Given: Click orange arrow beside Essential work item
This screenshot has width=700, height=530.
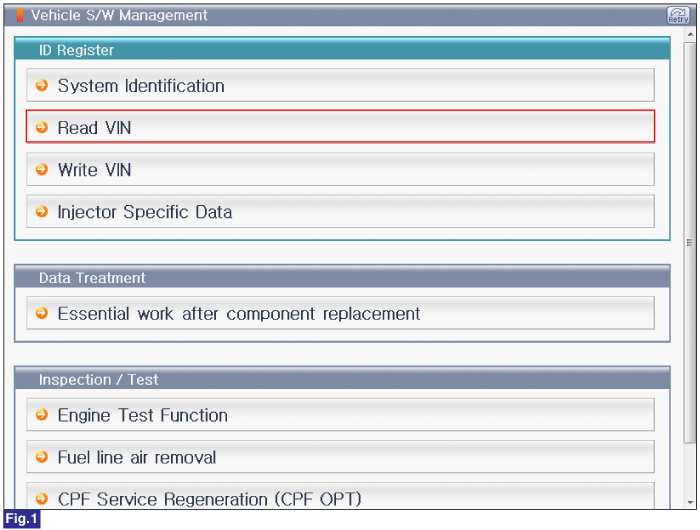Looking at the screenshot, I should [42, 313].
